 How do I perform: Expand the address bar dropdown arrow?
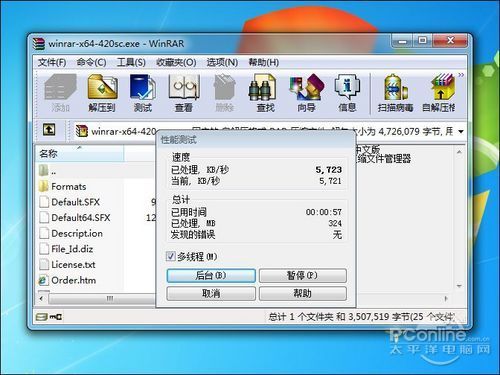coord(461,132)
